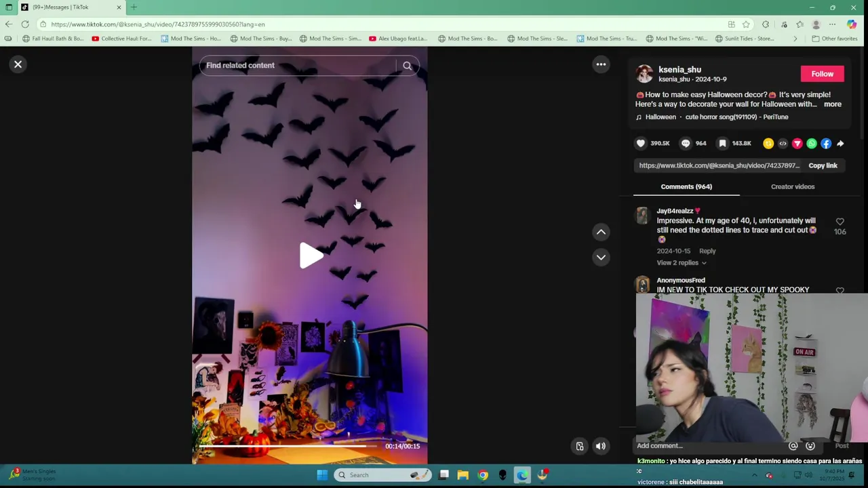The height and width of the screenshot is (488, 868).
Task: Open ksenia_shu profile avatar
Action: 644,74
